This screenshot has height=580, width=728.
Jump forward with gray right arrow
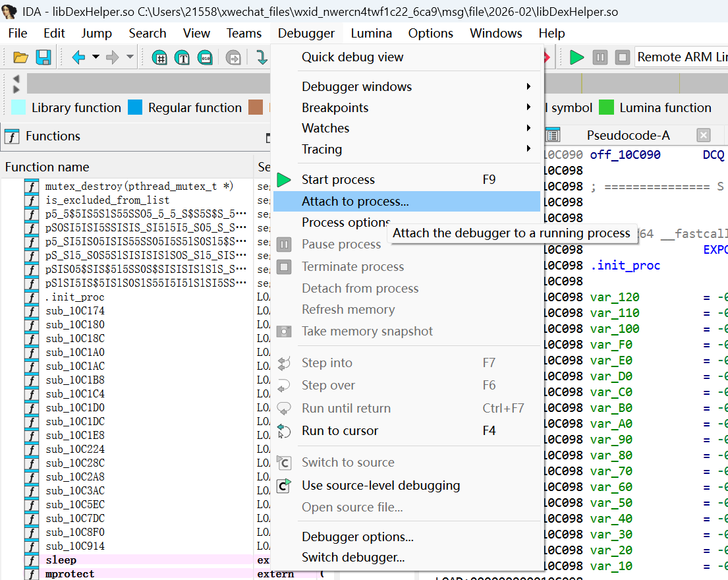pos(113,57)
